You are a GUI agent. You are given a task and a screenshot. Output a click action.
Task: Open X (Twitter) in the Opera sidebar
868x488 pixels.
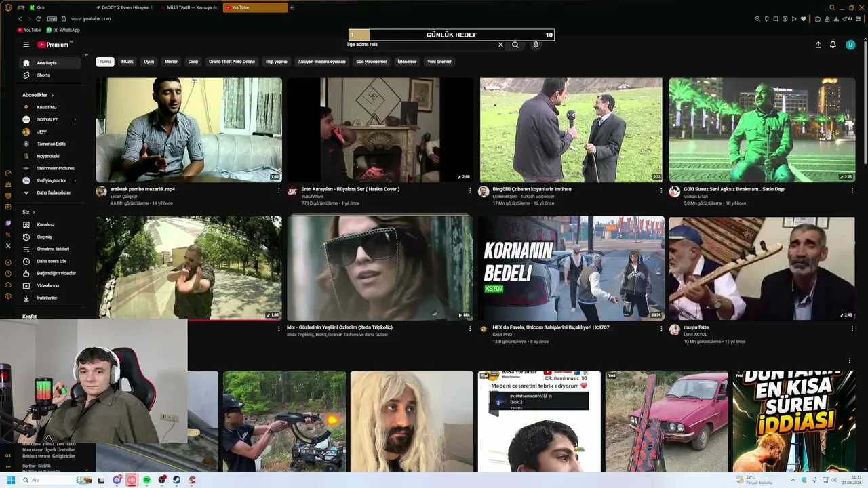tap(8, 245)
